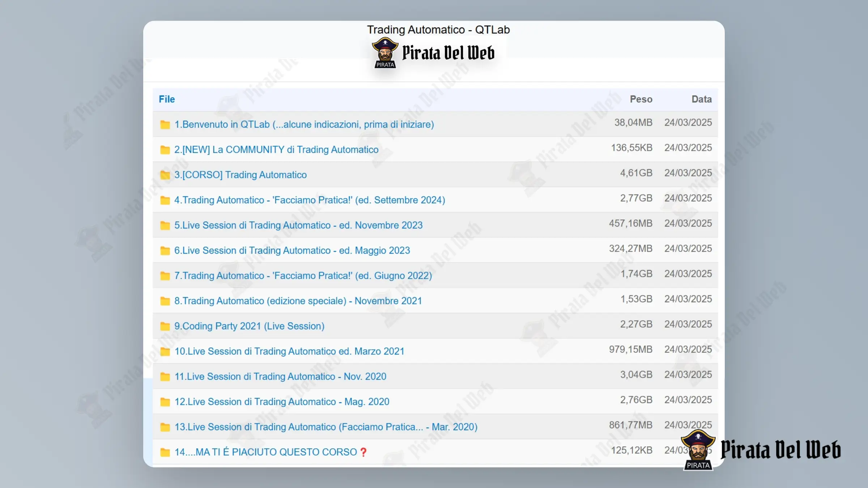The height and width of the screenshot is (488, 868).
Task: Open '3.[CORSO] Trading Automatico' folder
Action: (241, 175)
